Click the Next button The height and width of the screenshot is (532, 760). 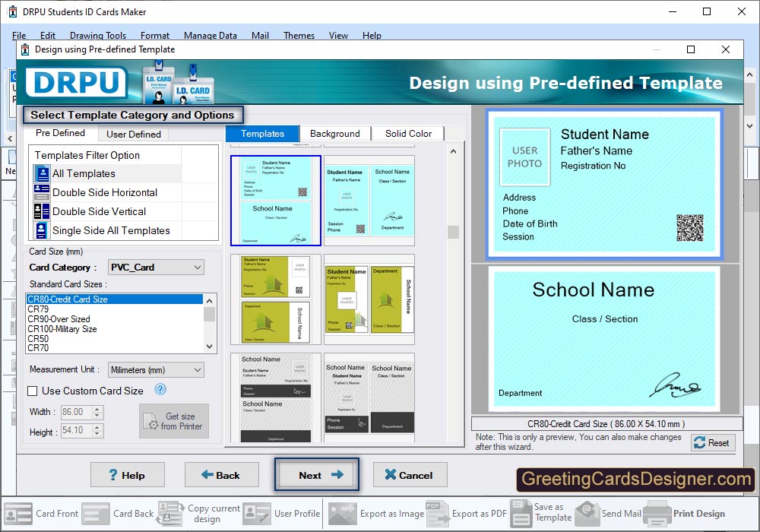coord(317,475)
